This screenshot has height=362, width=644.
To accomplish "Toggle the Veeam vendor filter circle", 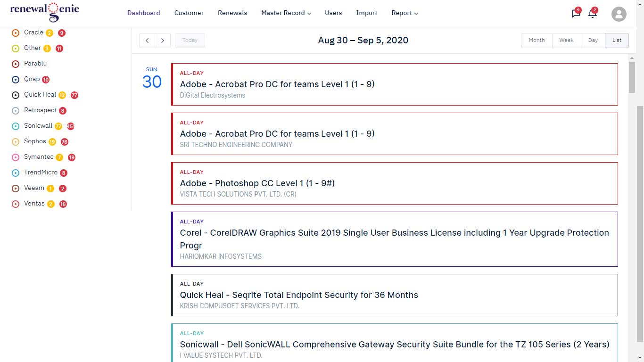I will pos(16,189).
